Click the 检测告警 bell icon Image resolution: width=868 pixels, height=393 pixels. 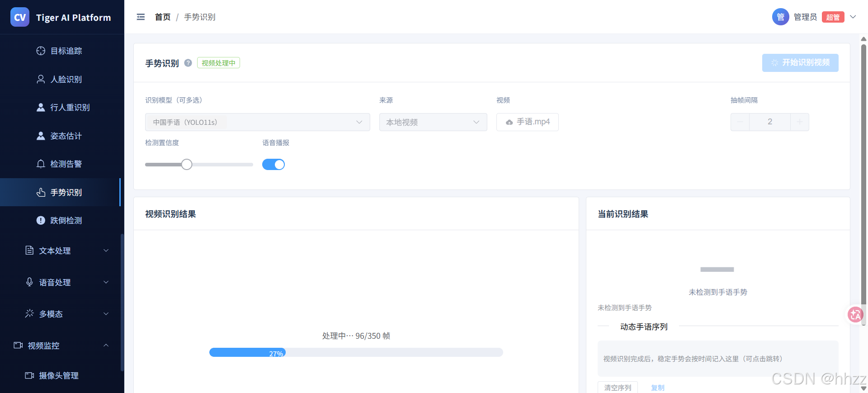(41, 164)
